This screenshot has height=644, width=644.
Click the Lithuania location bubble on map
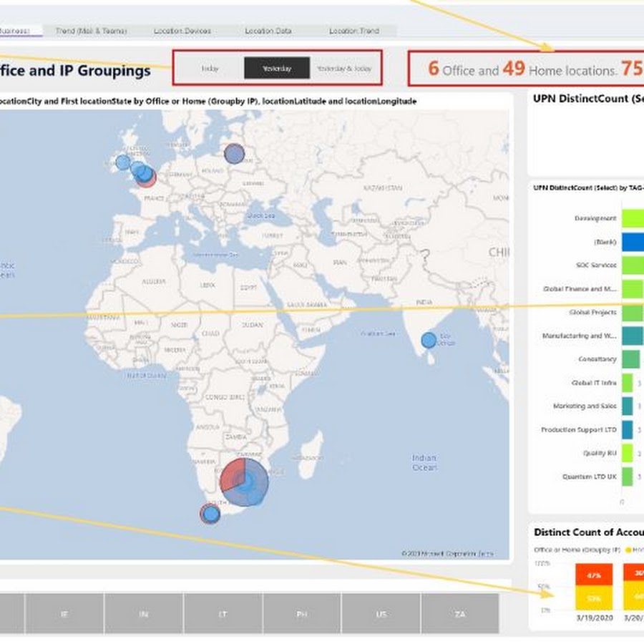(234, 153)
